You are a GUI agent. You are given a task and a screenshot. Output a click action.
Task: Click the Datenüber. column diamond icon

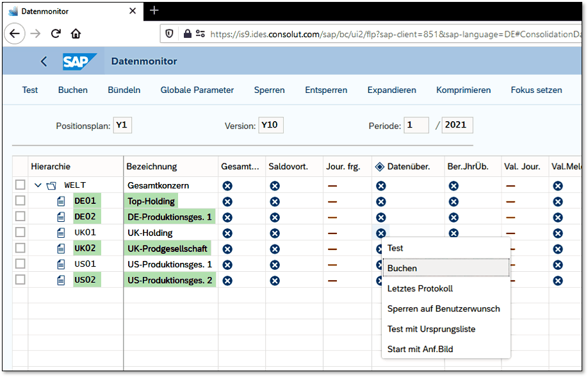click(379, 167)
